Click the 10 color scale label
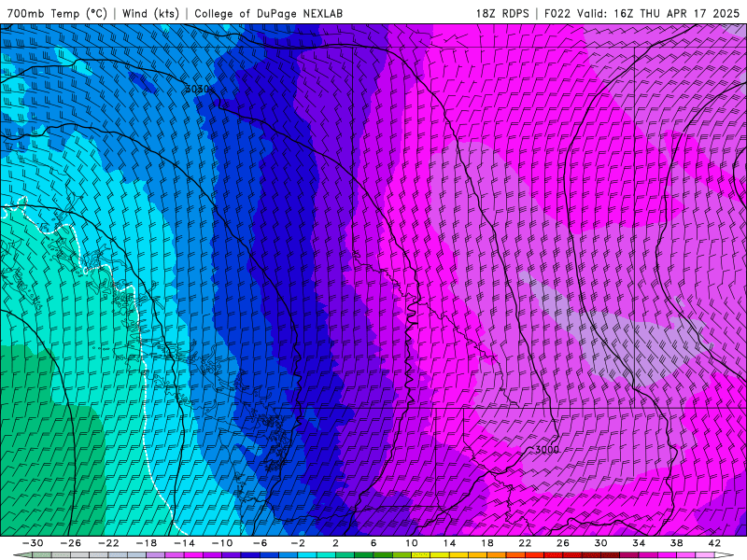The image size is (747, 560). 412,543
